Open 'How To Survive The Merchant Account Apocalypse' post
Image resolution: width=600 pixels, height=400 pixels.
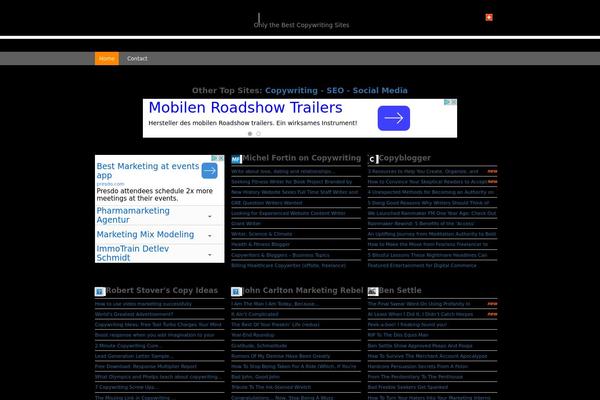428,356
